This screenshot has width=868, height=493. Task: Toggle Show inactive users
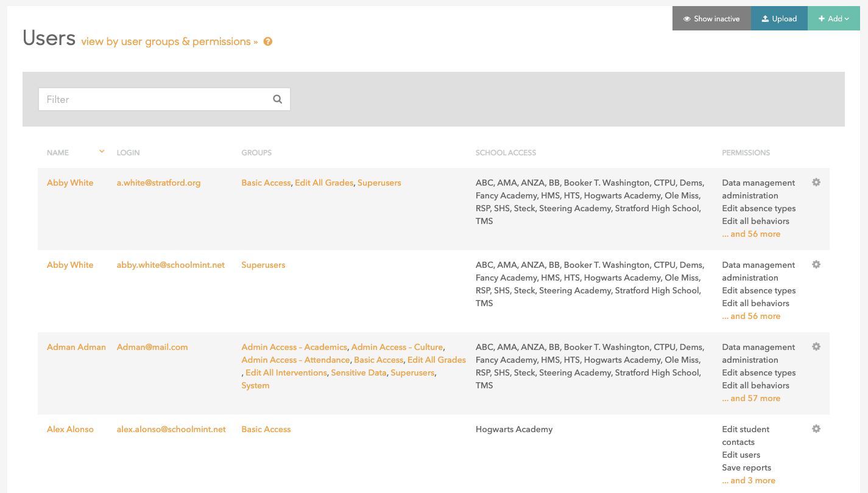pos(711,19)
